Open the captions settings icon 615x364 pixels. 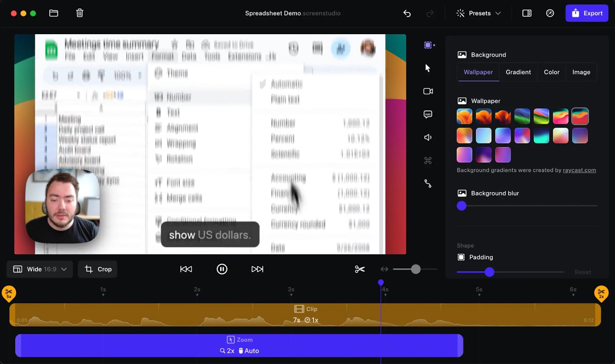tap(428, 114)
